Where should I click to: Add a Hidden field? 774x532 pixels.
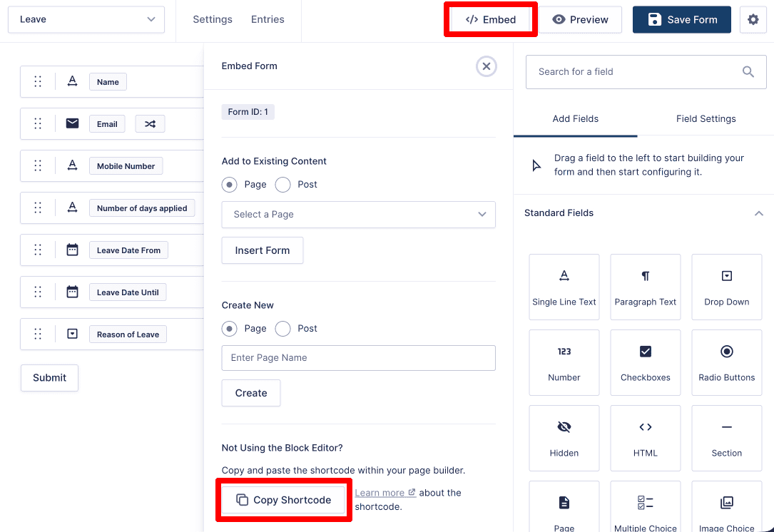point(564,439)
